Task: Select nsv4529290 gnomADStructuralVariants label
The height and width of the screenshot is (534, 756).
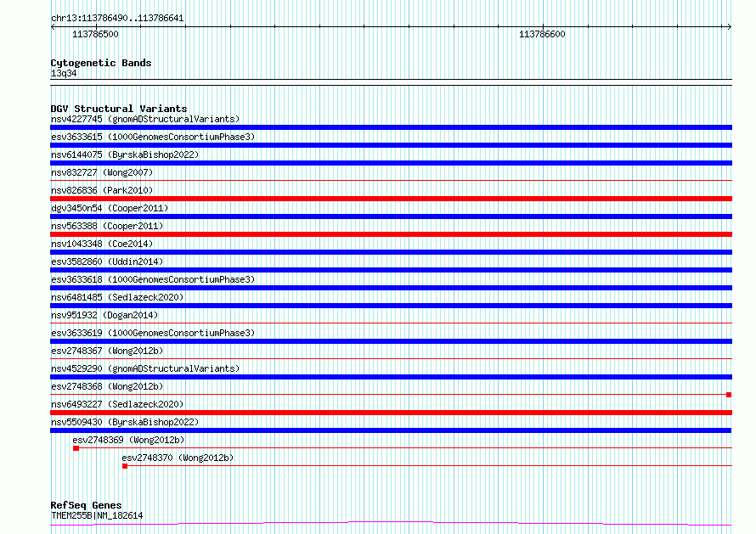Action: 145,368
